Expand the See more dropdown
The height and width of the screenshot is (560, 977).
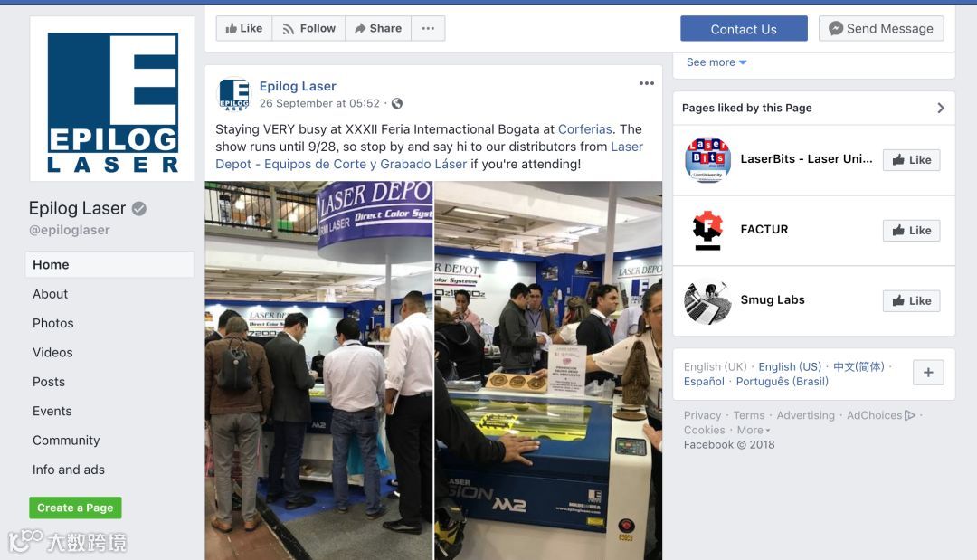point(716,62)
